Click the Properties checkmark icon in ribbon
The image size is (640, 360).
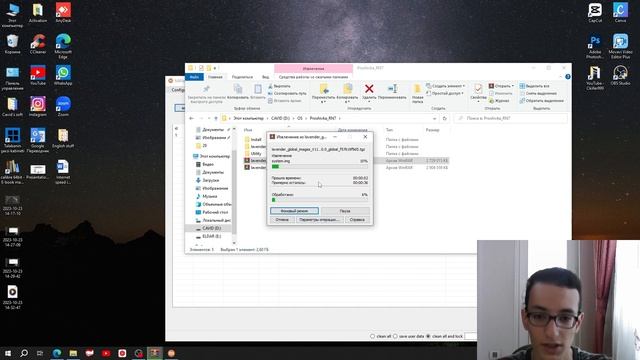click(x=478, y=89)
